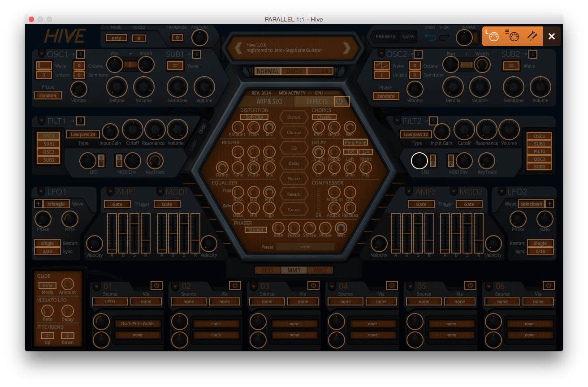Solo FILT1 with its S button

[80, 120]
